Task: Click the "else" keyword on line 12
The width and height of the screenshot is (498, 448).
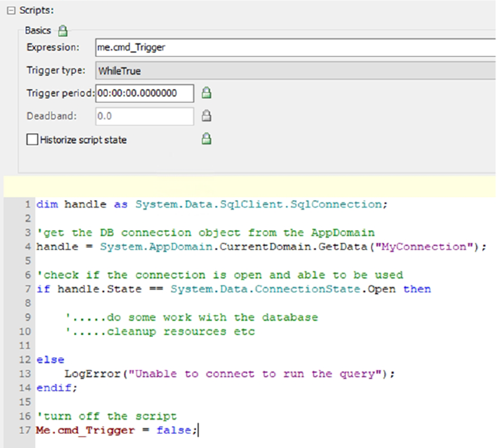Action: point(51,360)
